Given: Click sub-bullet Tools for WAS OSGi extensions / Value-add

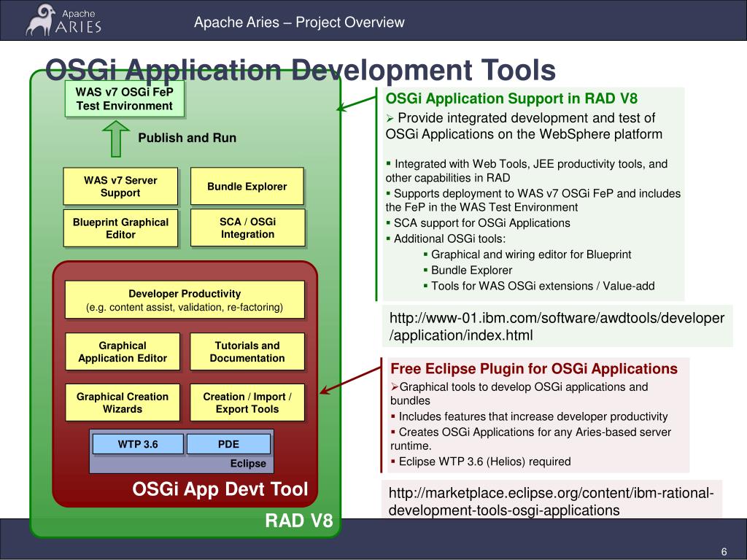Looking at the screenshot, I should [x=539, y=286].
